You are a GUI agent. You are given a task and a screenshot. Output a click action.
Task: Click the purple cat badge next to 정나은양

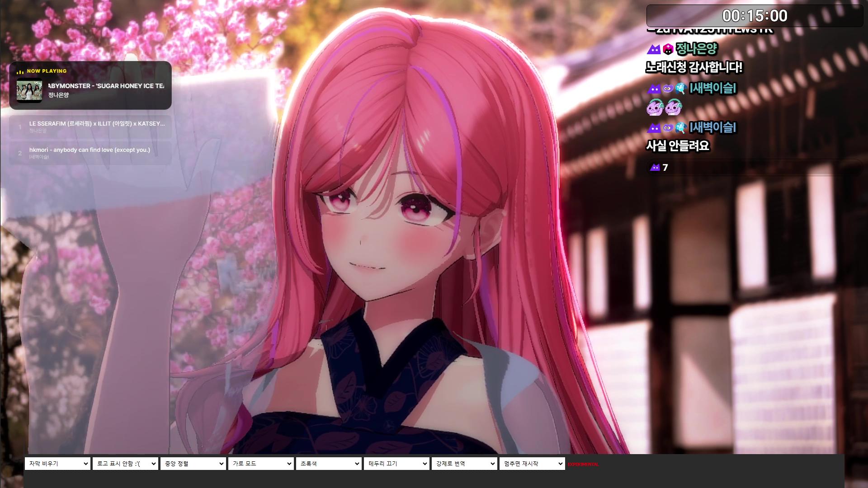[654, 49]
